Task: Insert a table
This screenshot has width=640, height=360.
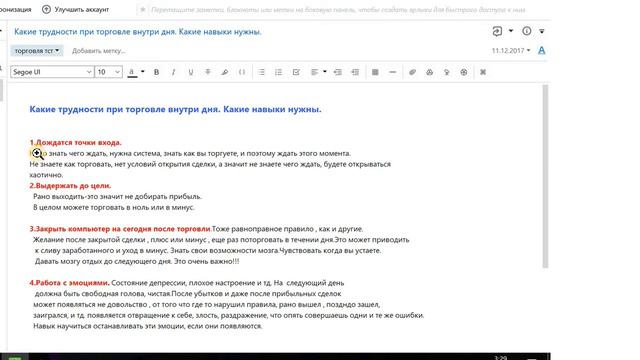Action: point(375,72)
